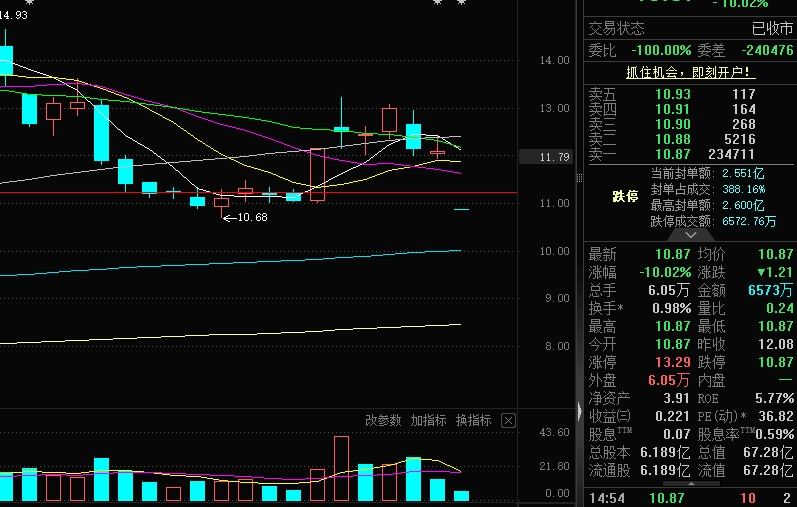Click the 量比 0.24 value
The image size is (797, 507).
[780, 308]
